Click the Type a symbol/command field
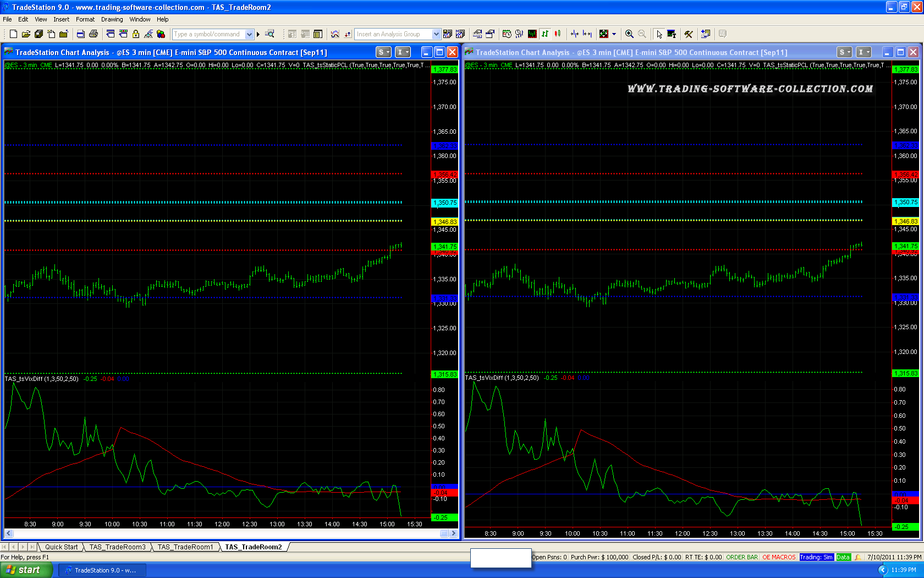 [x=208, y=34]
